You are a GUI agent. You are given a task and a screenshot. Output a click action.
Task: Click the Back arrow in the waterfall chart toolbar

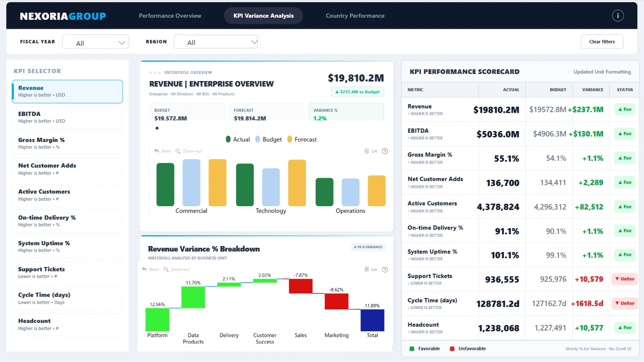(x=145, y=269)
